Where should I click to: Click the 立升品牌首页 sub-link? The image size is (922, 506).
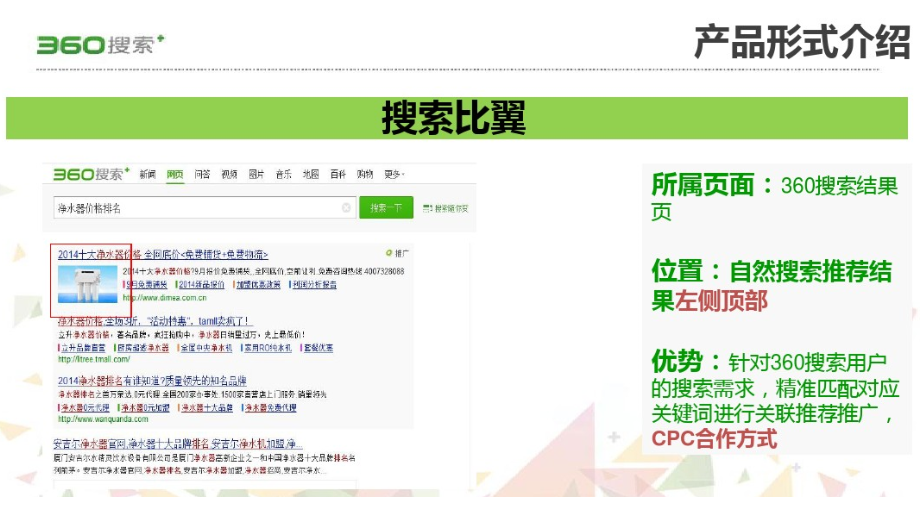[x=82, y=348]
